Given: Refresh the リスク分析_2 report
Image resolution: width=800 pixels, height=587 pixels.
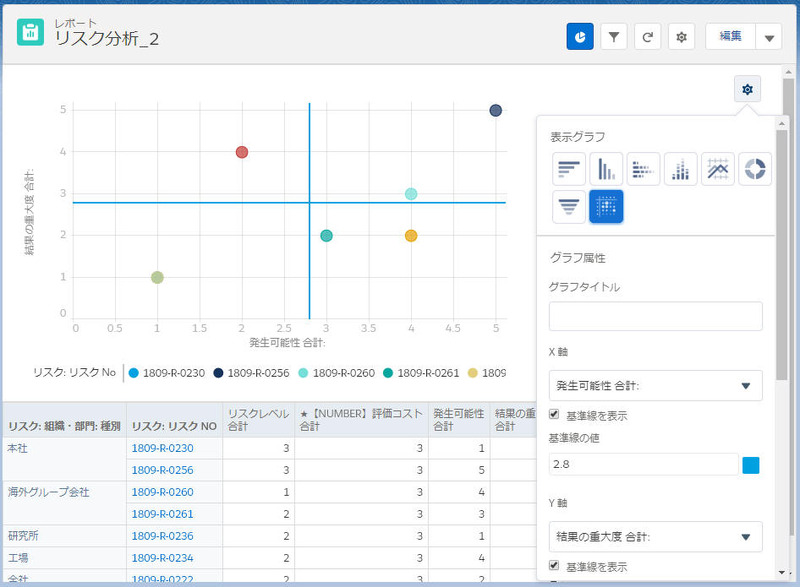Looking at the screenshot, I should pyautogui.click(x=645, y=37).
